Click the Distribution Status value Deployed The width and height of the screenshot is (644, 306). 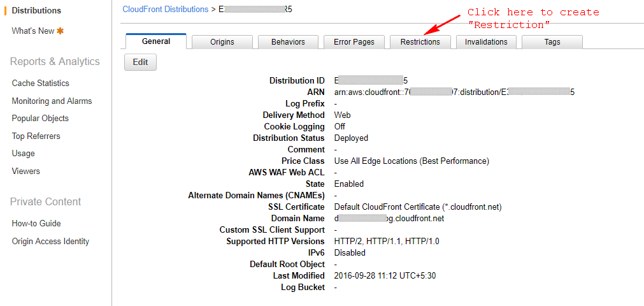pyautogui.click(x=351, y=138)
